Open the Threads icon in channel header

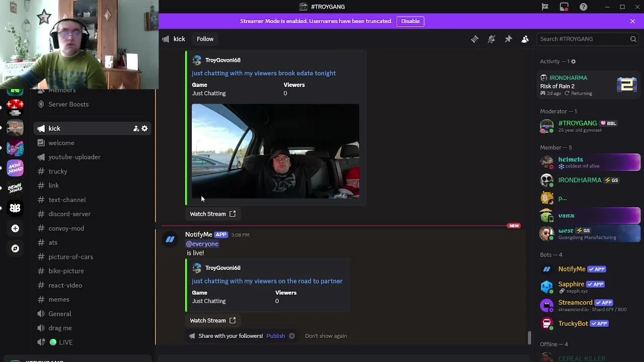coord(474,39)
